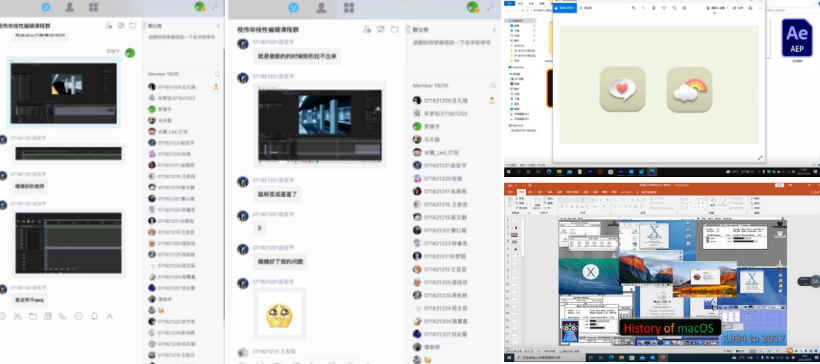Image resolution: width=820 pixels, height=364 pixels.
Task: Expand Photos viewer to fullscreen with arrow icon
Action: click(760, 157)
